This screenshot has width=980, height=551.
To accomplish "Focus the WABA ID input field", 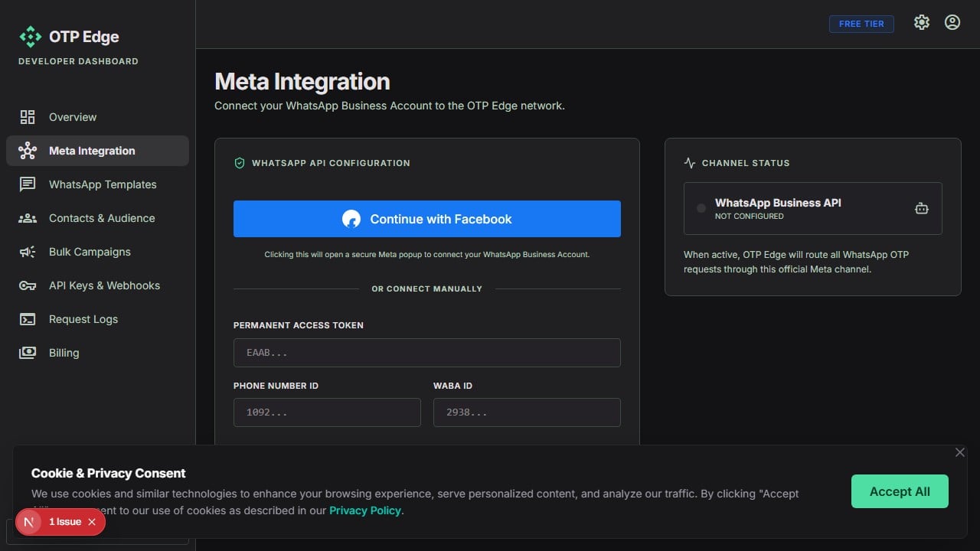I will pos(527,412).
